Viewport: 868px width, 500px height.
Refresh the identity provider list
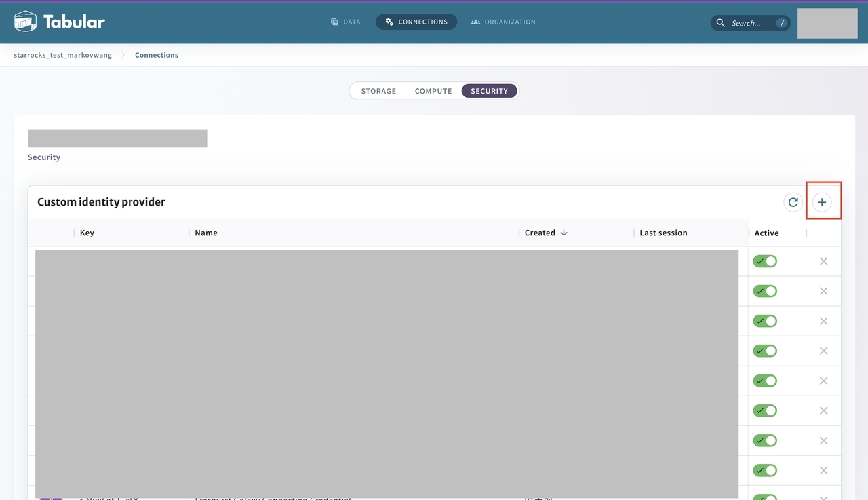point(793,201)
